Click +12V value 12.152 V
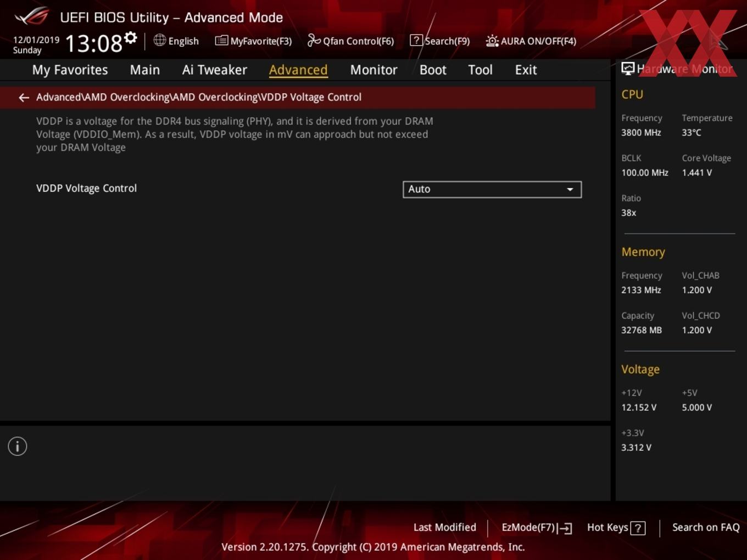This screenshot has width=747, height=560. [x=639, y=407]
